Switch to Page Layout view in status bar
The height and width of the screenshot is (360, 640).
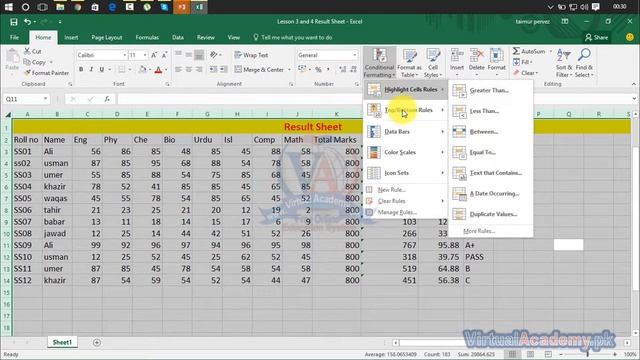pyautogui.click(x=530, y=354)
